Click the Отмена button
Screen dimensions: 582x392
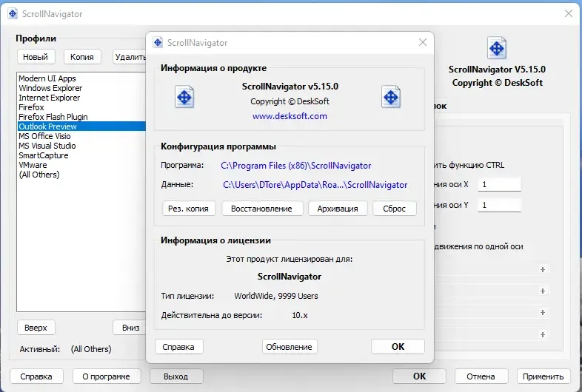coord(481,376)
